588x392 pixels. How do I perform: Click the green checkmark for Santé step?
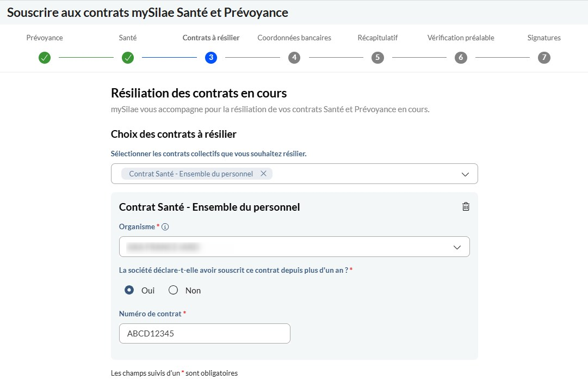click(128, 58)
